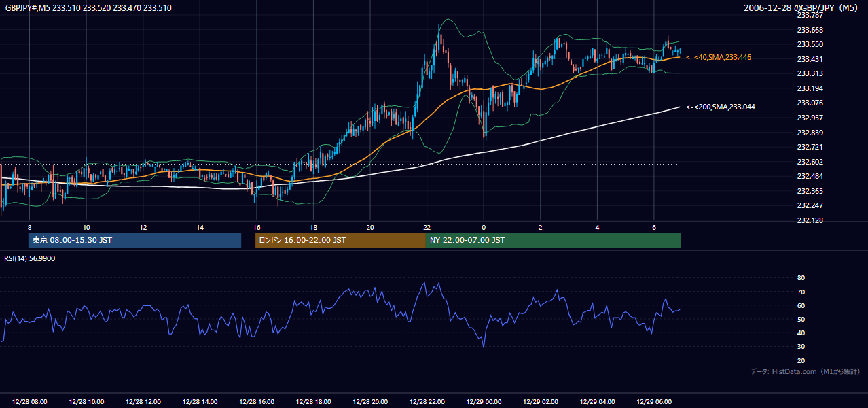The width and height of the screenshot is (868, 408).
Task: Click the 12/29 04:00 date label
Action: 597,402
